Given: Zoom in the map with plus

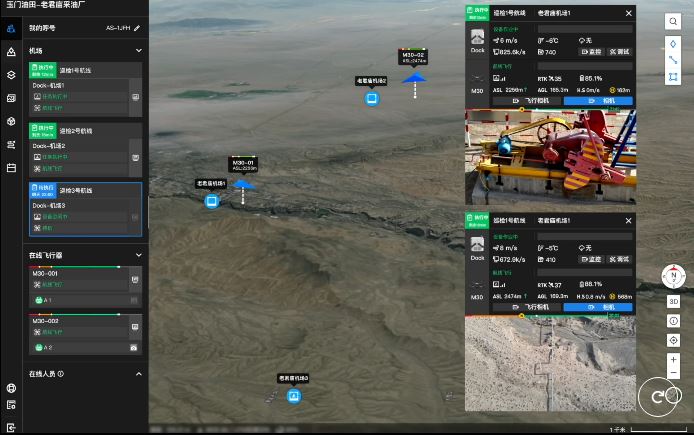Looking at the screenshot, I should 674,359.
